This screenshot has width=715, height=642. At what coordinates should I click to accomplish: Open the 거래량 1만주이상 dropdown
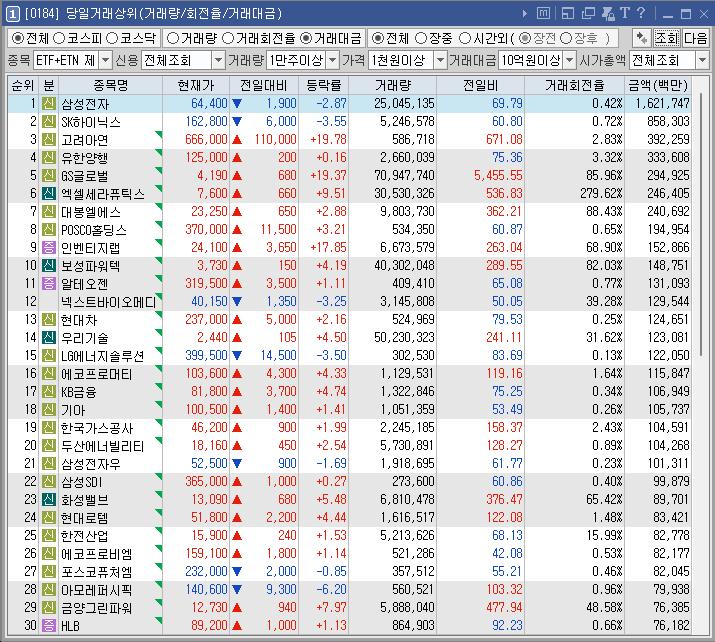click(333, 60)
